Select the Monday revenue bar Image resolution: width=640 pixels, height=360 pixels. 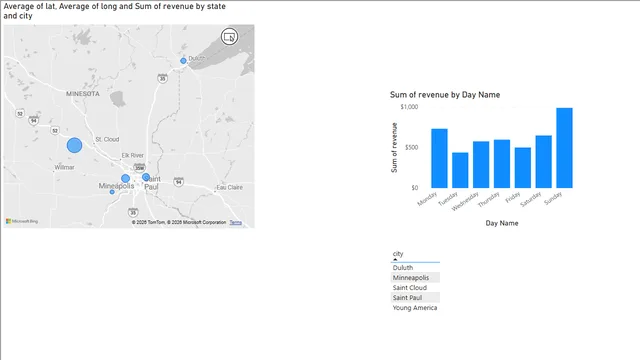[439, 158]
